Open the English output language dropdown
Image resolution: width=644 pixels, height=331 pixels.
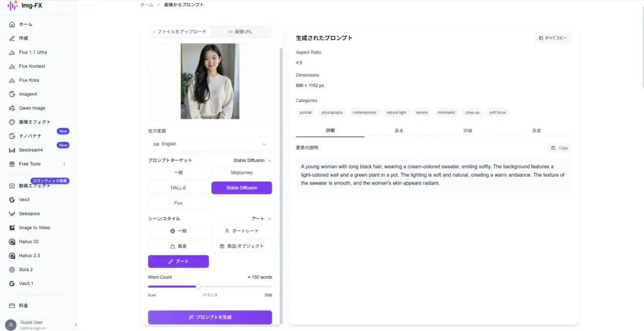point(209,144)
